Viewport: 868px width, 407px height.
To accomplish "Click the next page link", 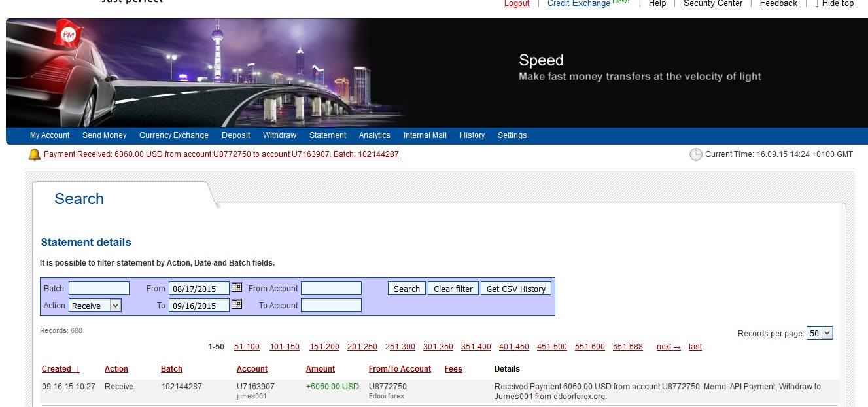I will click(668, 347).
